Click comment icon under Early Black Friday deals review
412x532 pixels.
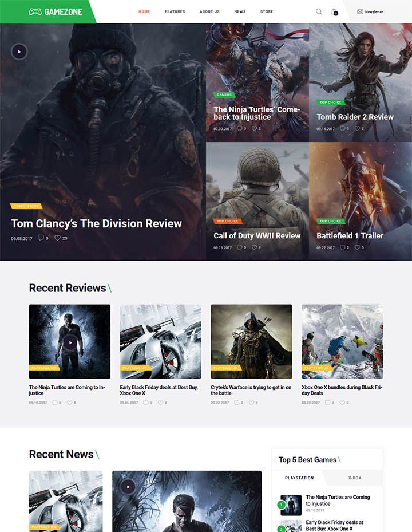(x=145, y=403)
